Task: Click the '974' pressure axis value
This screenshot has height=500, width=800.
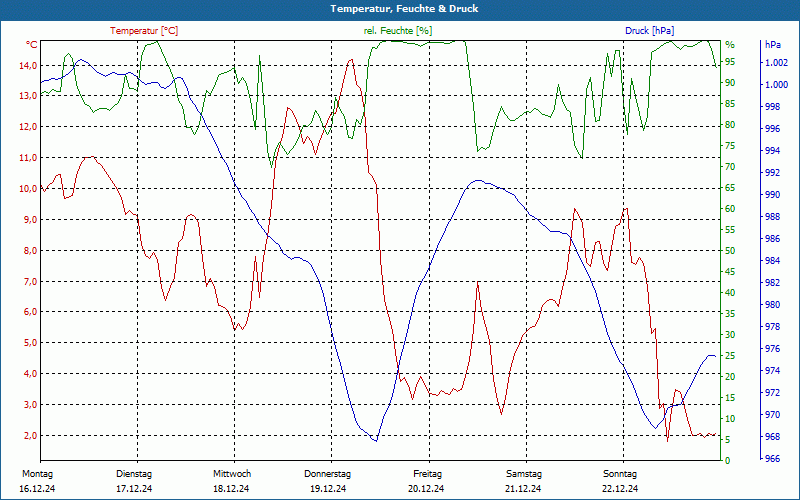Action: [772, 371]
